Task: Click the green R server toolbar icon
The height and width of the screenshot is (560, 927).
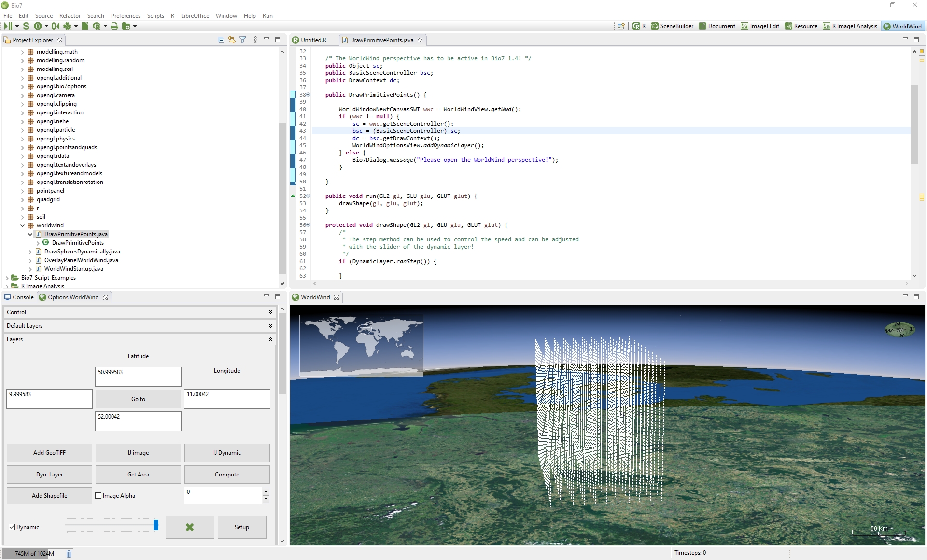Action: [x=97, y=26]
